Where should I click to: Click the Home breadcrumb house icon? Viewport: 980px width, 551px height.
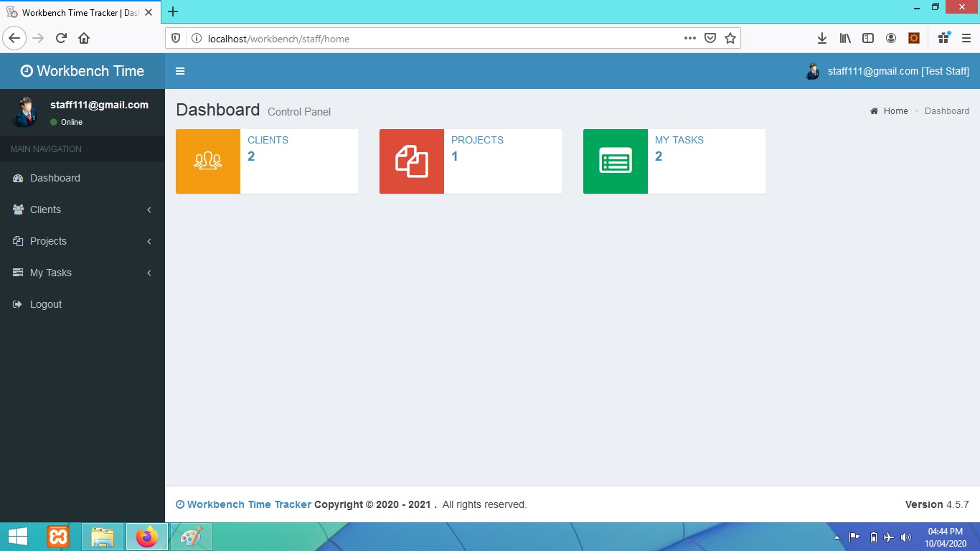(873, 110)
